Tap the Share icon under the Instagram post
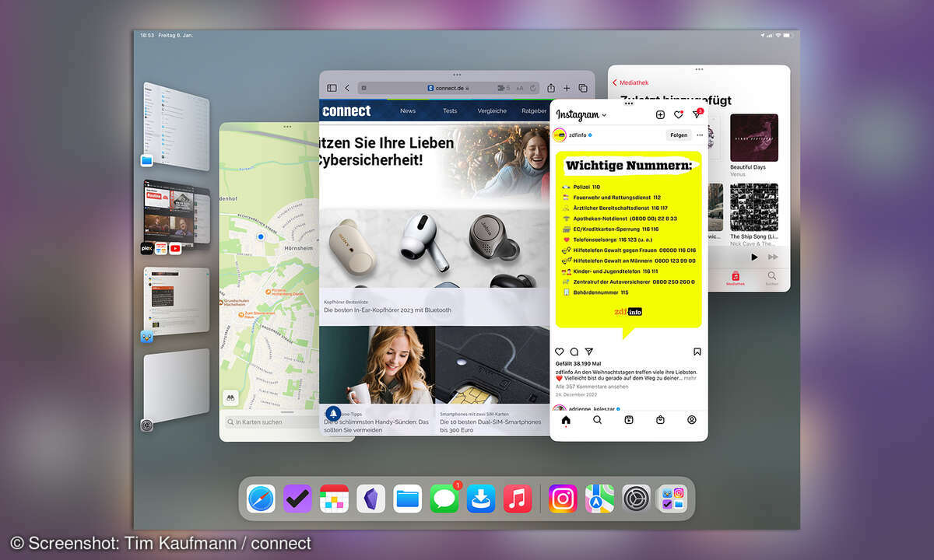The height and width of the screenshot is (560, 934). click(x=589, y=352)
